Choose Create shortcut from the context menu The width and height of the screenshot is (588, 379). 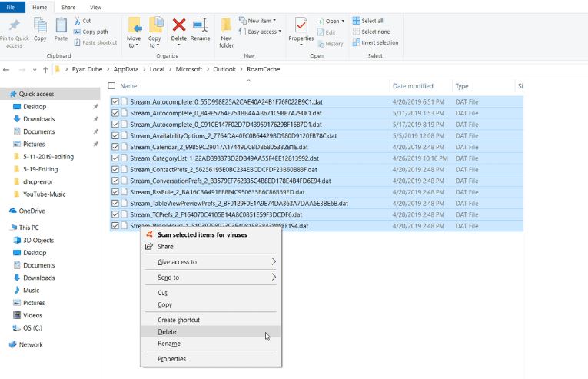tap(211, 320)
